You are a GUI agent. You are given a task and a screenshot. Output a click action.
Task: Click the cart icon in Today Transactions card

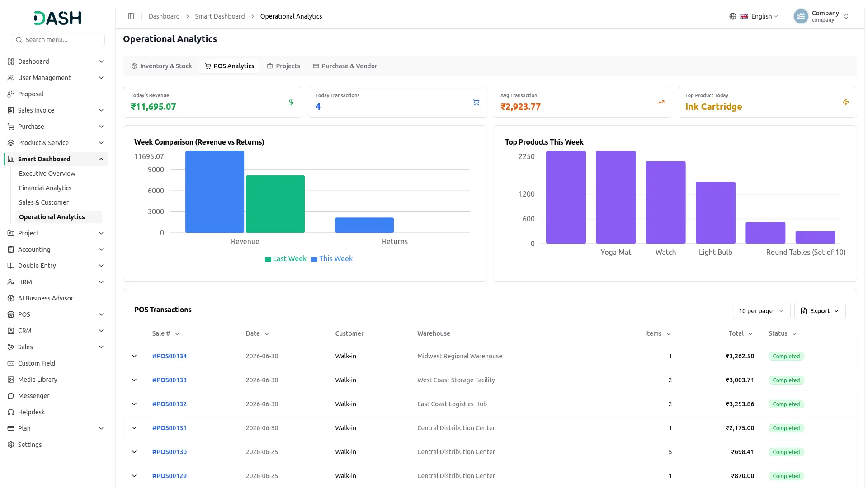[x=476, y=102]
